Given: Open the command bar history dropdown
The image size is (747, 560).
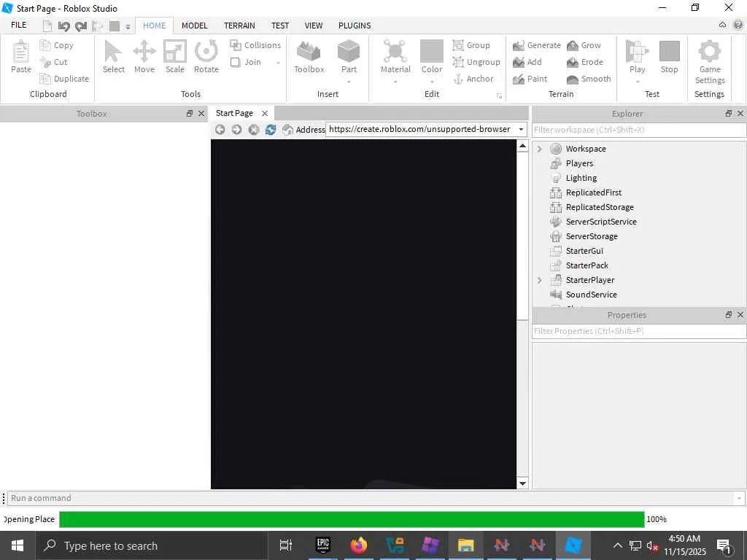Looking at the screenshot, I should click(x=739, y=499).
